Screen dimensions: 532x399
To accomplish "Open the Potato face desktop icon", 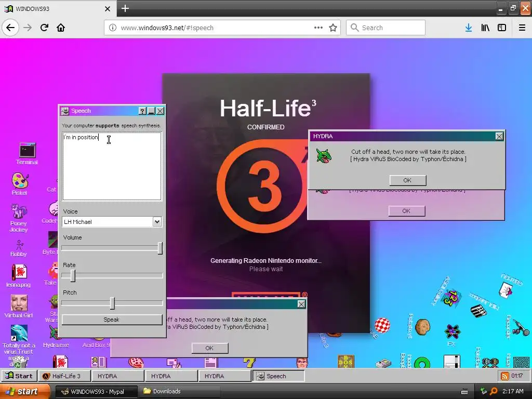I will (422, 327).
